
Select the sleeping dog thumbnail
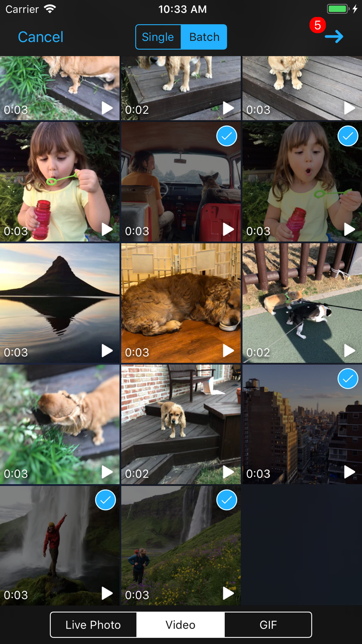tap(181, 303)
